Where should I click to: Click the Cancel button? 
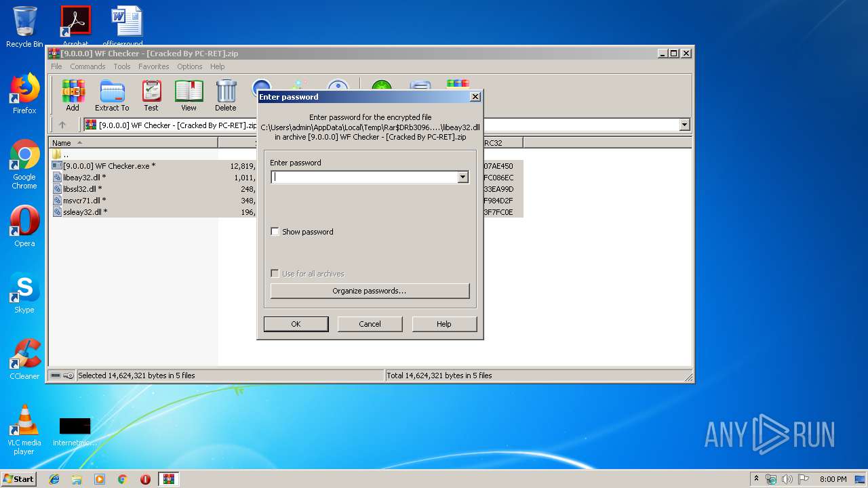coord(370,324)
